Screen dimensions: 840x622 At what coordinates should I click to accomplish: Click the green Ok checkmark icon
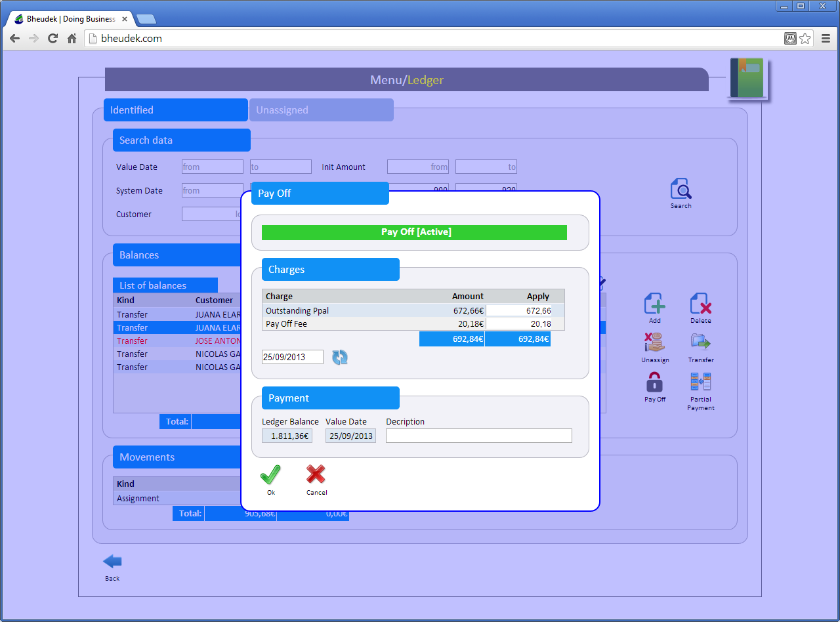click(270, 475)
